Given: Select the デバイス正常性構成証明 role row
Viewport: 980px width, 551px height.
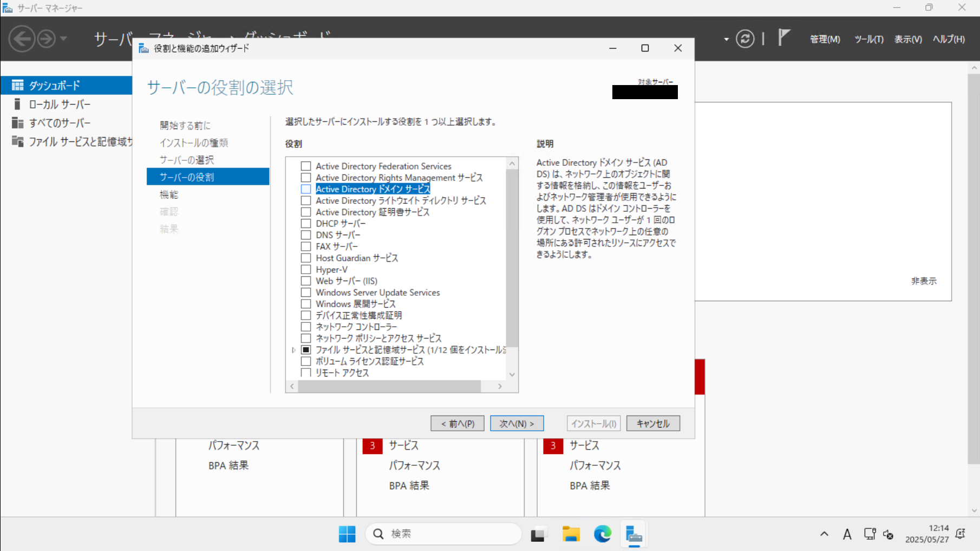Looking at the screenshot, I should tap(359, 315).
